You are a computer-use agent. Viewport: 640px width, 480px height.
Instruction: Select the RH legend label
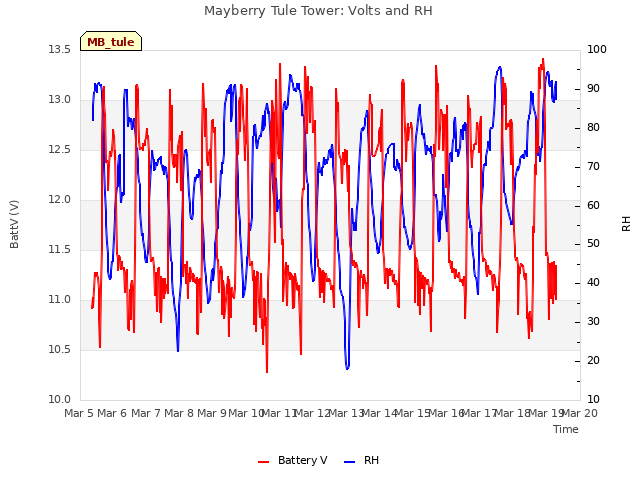pos(371,460)
